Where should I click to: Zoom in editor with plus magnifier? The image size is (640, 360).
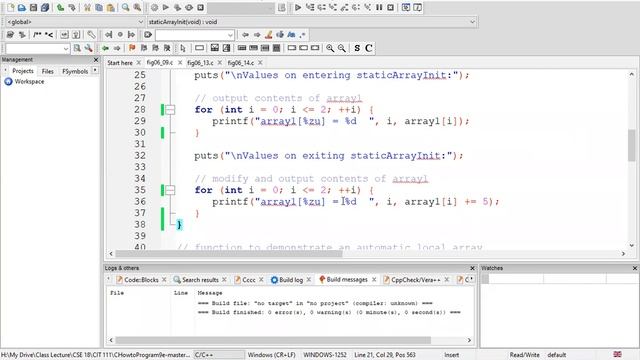[330, 48]
